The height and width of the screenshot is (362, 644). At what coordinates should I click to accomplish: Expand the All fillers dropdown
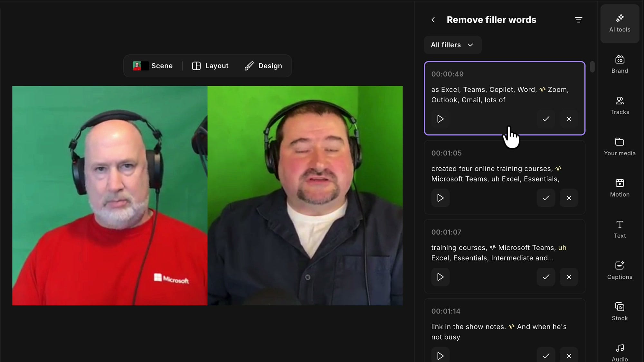click(x=452, y=45)
